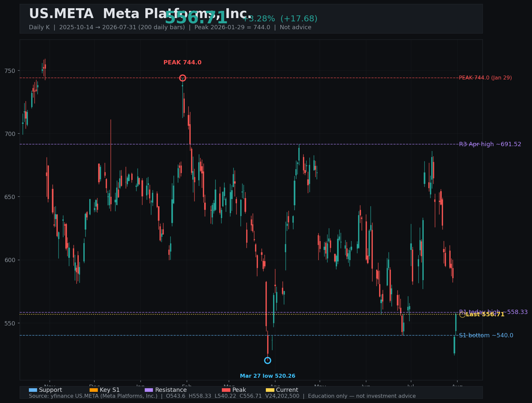Screen dimensions: 532x403
Task: Click the "R3 Apr high ~691.52" resistance label
Action: (x=490, y=144)
